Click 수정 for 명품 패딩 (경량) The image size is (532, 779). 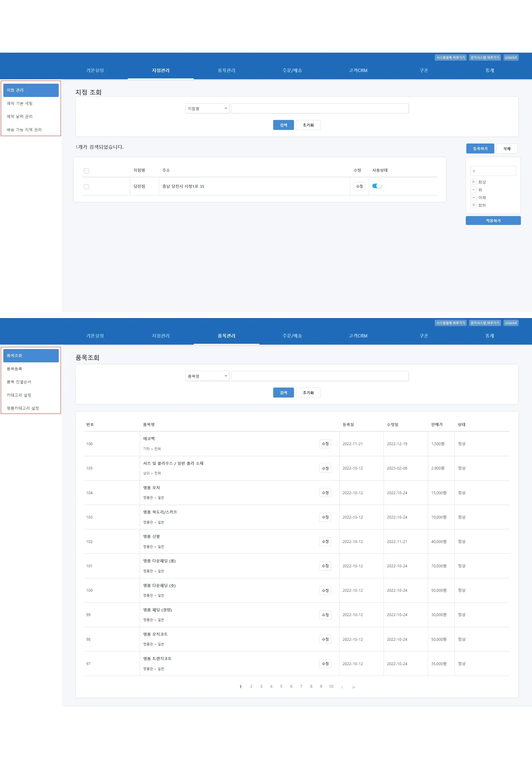[325, 615]
